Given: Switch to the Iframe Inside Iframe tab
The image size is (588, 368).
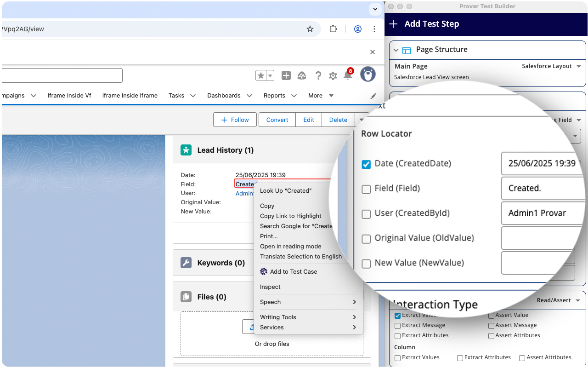Looking at the screenshot, I should (x=130, y=96).
